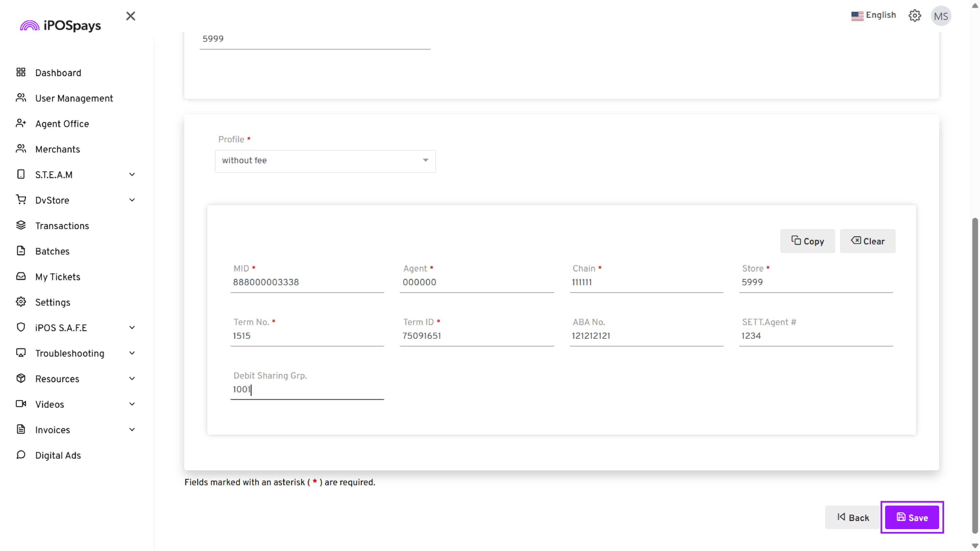Expand the S.T.E.A.M menu chevron
This screenshot has width=980, height=551.
point(132,174)
